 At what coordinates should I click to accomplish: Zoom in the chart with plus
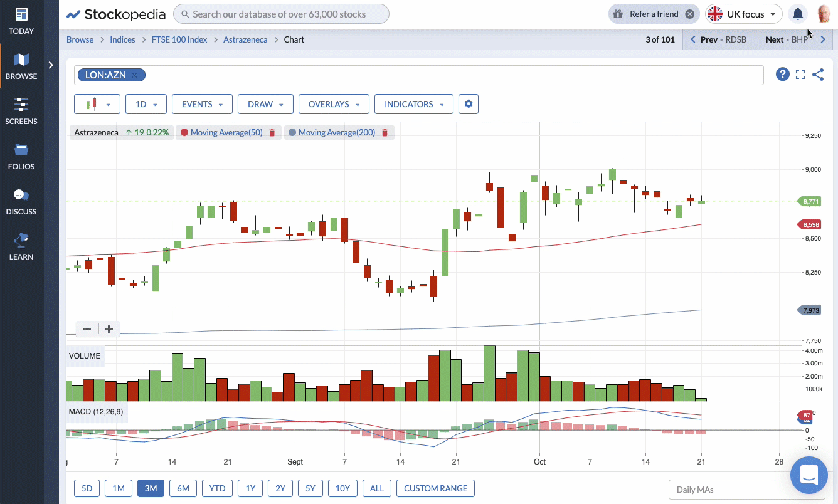[109, 328]
